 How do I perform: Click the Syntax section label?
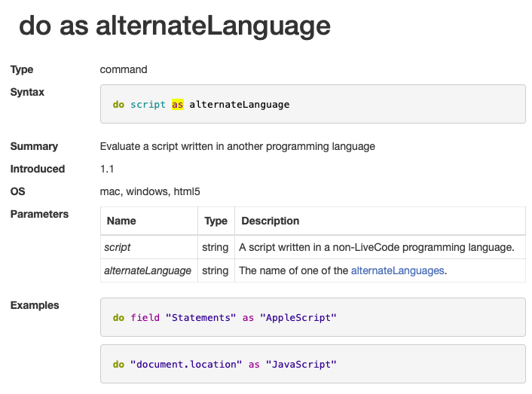(x=27, y=92)
